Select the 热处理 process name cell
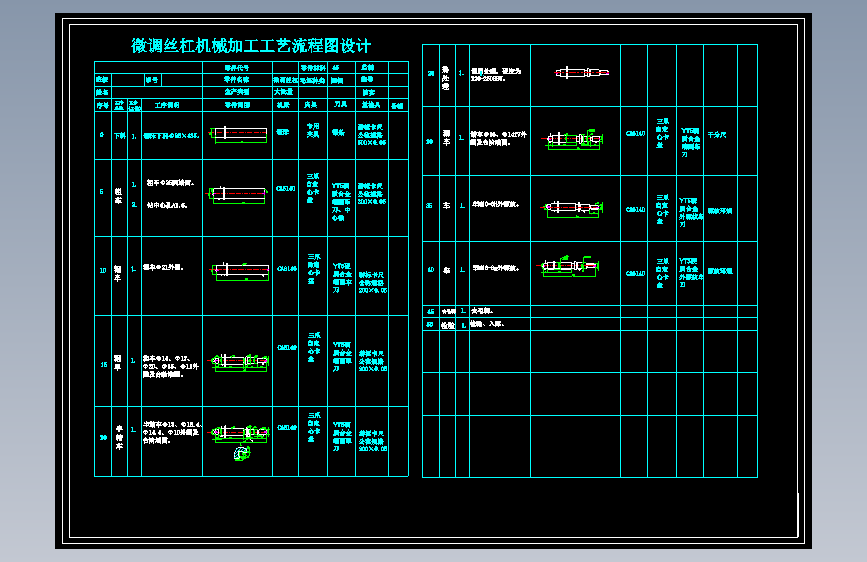Screen dimensions: 867x562 pyautogui.click(x=446, y=78)
